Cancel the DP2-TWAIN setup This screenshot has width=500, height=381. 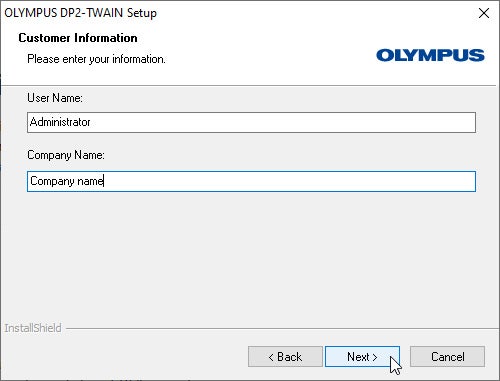pyautogui.click(x=447, y=357)
